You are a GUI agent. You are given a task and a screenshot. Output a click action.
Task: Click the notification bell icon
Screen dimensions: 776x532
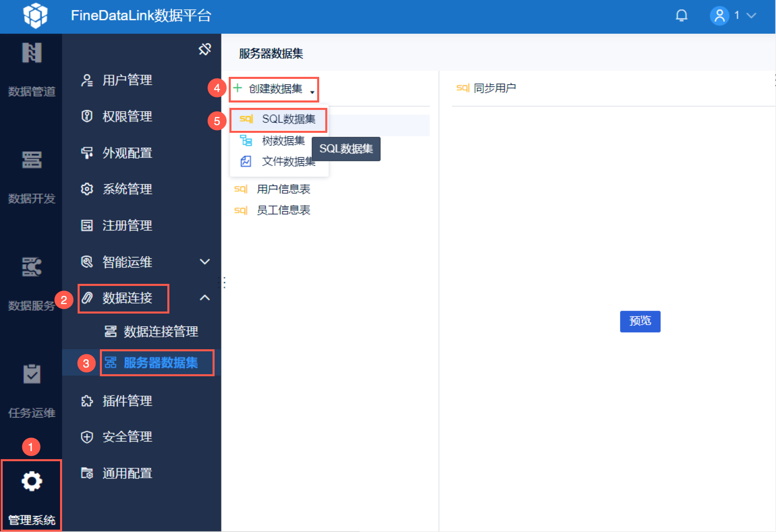pyautogui.click(x=681, y=16)
